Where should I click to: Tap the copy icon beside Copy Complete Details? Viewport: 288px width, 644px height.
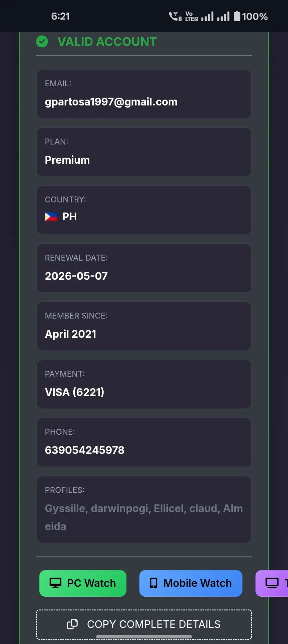pos(72,624)
